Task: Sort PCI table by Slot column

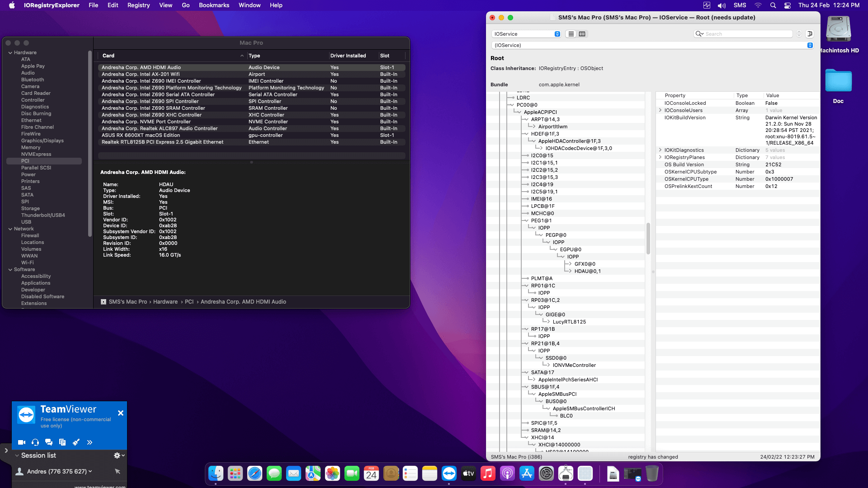Action: click(x=392, y=56)
